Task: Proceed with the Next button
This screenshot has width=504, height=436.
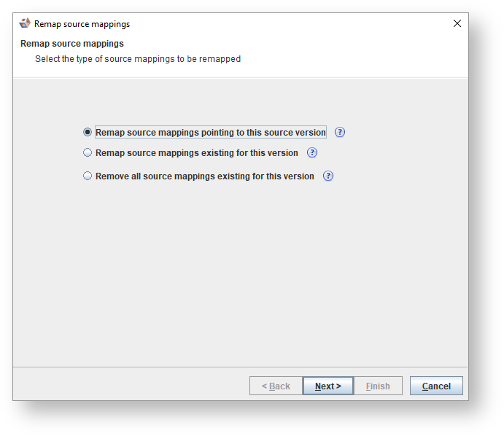Action: [327, 386]
